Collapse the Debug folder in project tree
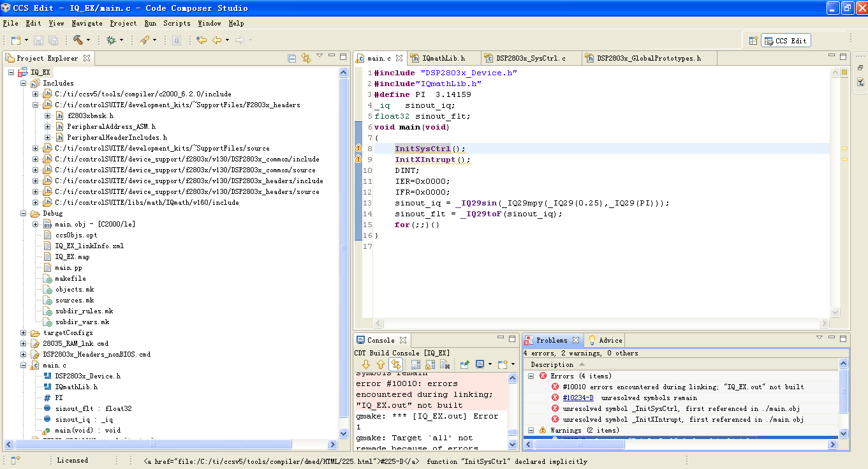868x469 pixels. click(24, 214)
